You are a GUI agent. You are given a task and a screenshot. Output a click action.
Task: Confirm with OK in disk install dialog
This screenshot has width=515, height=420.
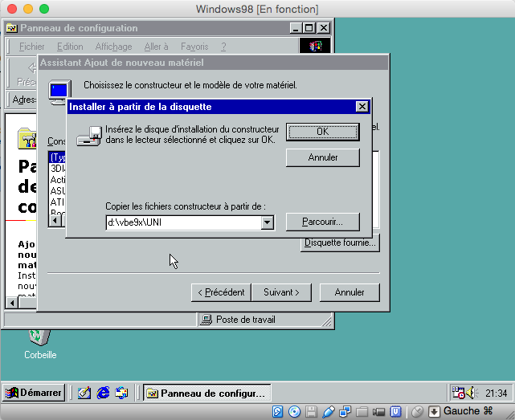click(x=322, y=132)
